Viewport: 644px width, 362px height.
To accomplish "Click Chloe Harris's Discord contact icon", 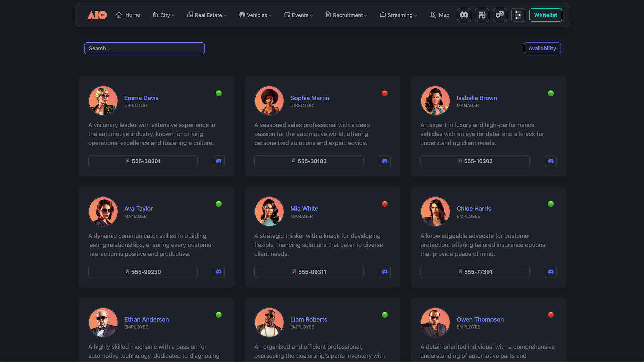I will [551, 272].
